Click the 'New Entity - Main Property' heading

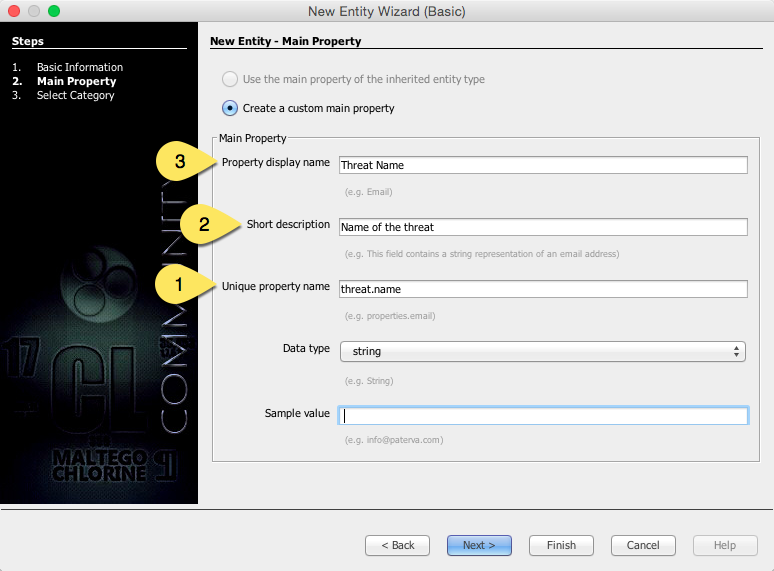286,41
